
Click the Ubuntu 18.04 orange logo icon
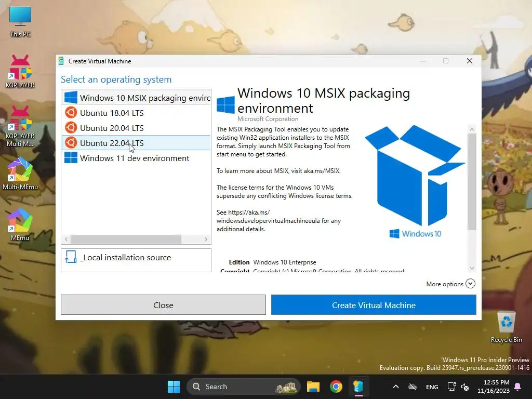coord(71,113)
